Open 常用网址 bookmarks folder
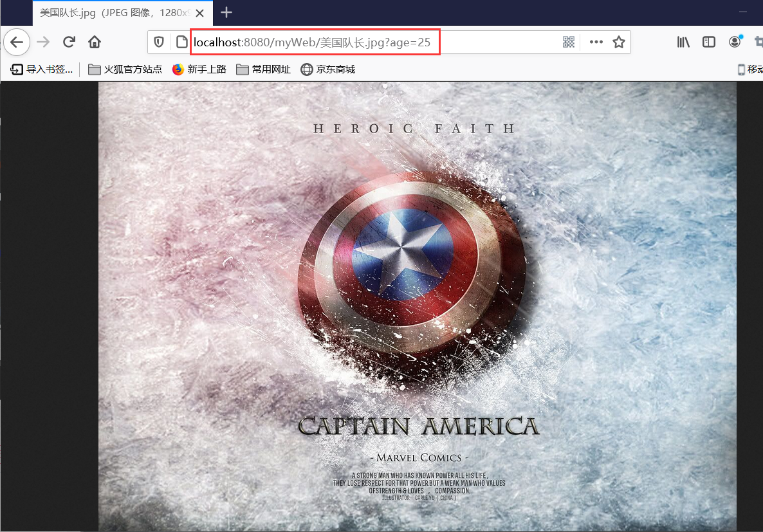 tap(263, 69)
